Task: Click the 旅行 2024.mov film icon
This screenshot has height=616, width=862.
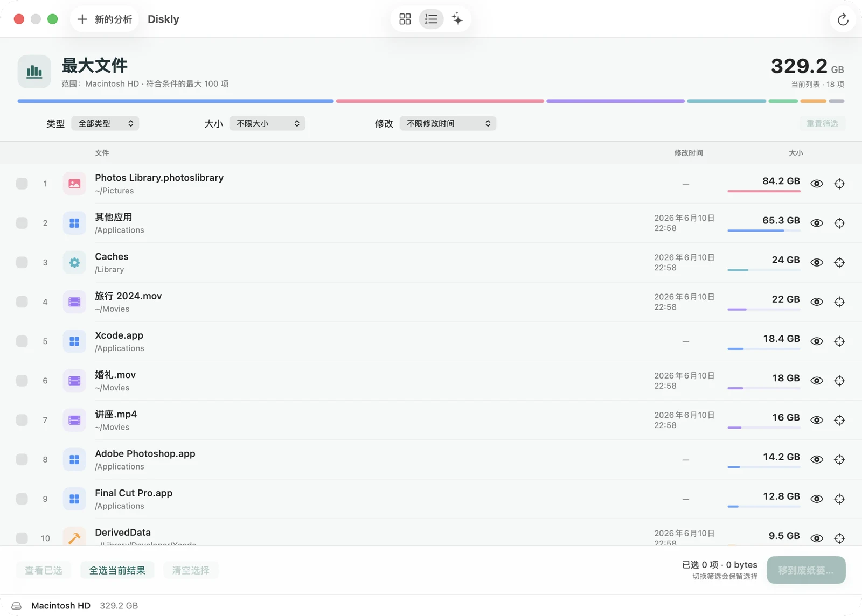Action: pyautogui.click(x=74, y=302)
